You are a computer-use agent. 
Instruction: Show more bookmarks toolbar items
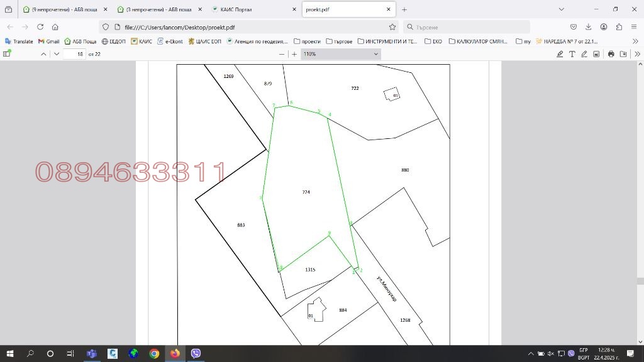tap(635, 41)
